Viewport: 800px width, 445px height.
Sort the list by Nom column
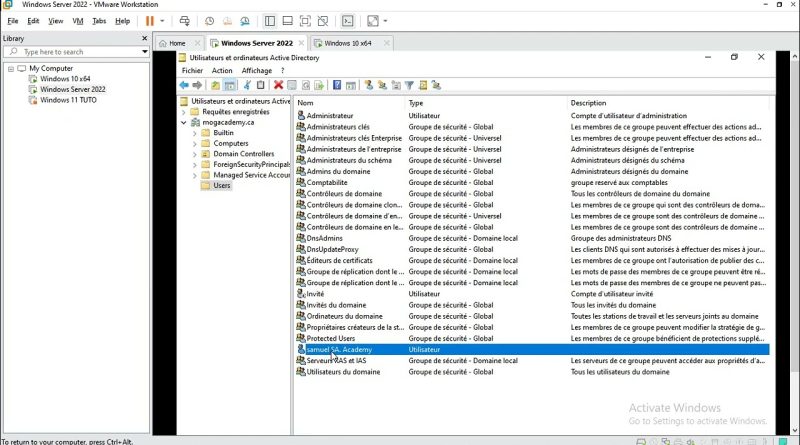click(x=349, y=103)
